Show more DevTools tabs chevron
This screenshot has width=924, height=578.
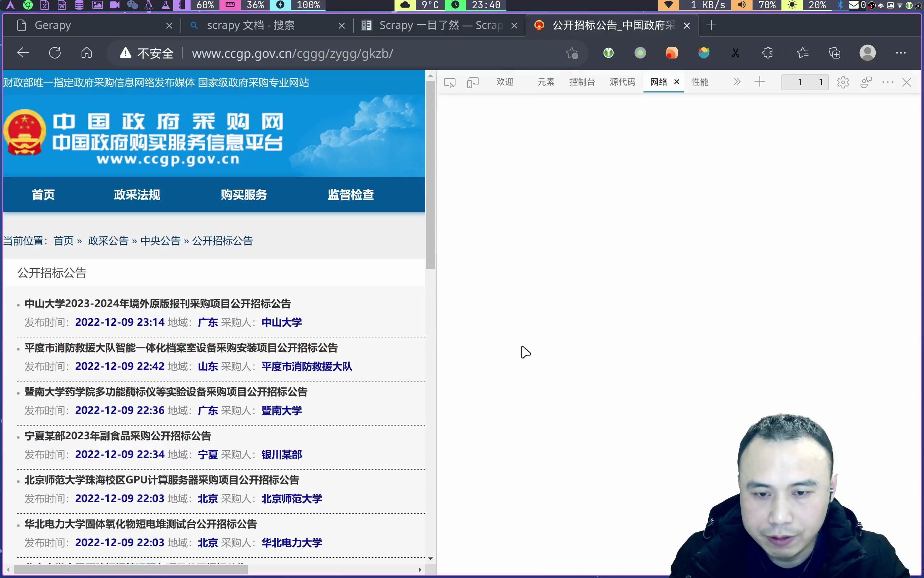[x=737, y=82]
